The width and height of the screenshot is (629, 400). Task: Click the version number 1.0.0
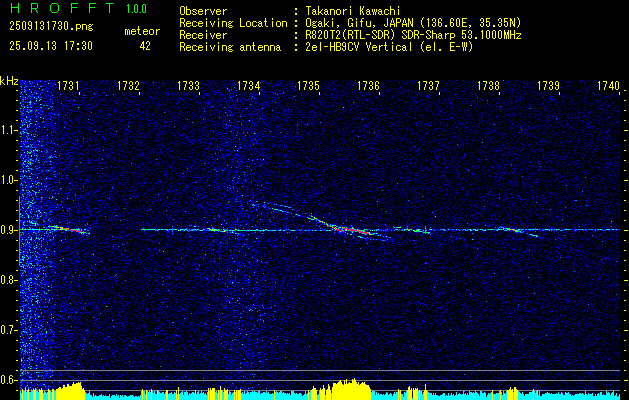click(136, 9)
